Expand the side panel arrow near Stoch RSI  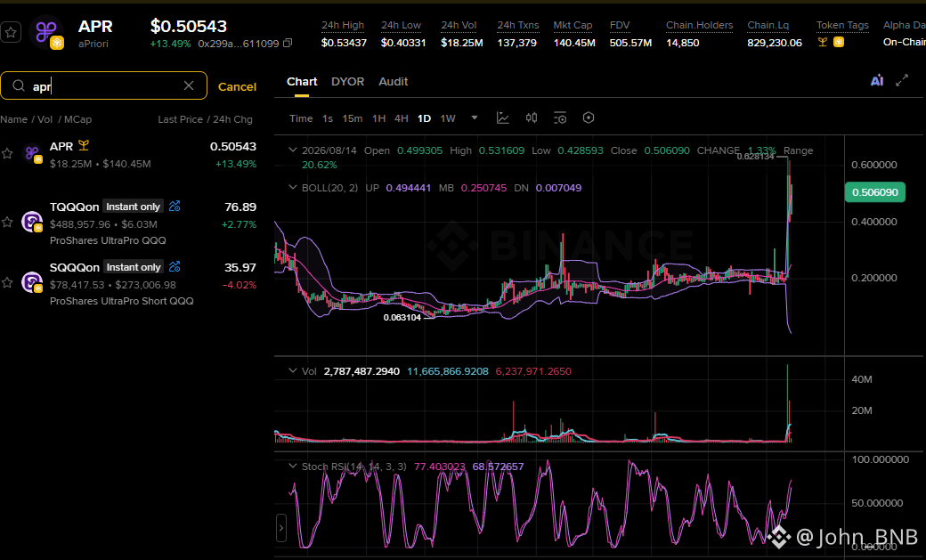(x=281, y=528)
